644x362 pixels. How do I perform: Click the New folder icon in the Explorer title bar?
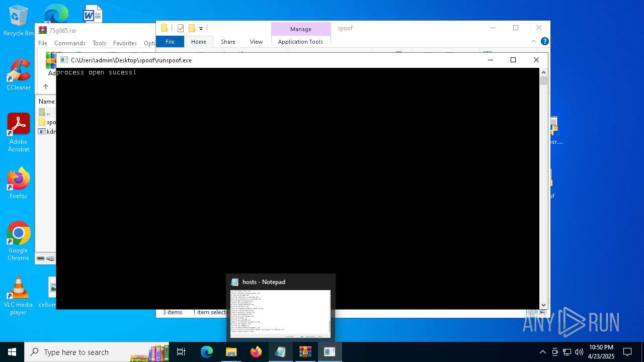click(192, 28)
